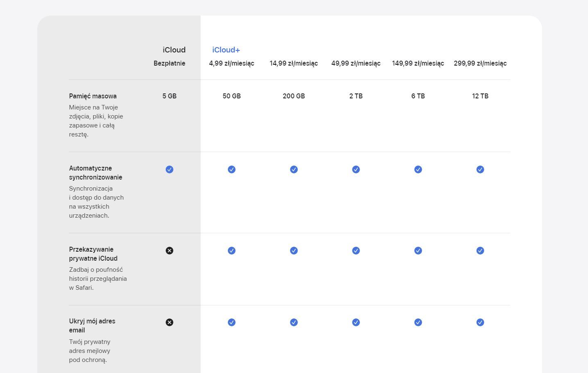Click the Automatyczne synchronizowanie row title
The image size is (588, 373).
(x=96, y=173)
